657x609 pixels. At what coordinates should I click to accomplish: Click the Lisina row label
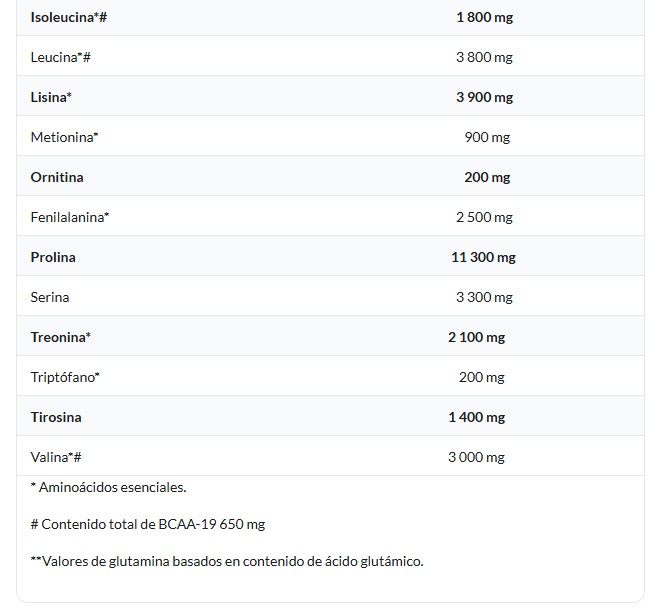tap(51, 97)
